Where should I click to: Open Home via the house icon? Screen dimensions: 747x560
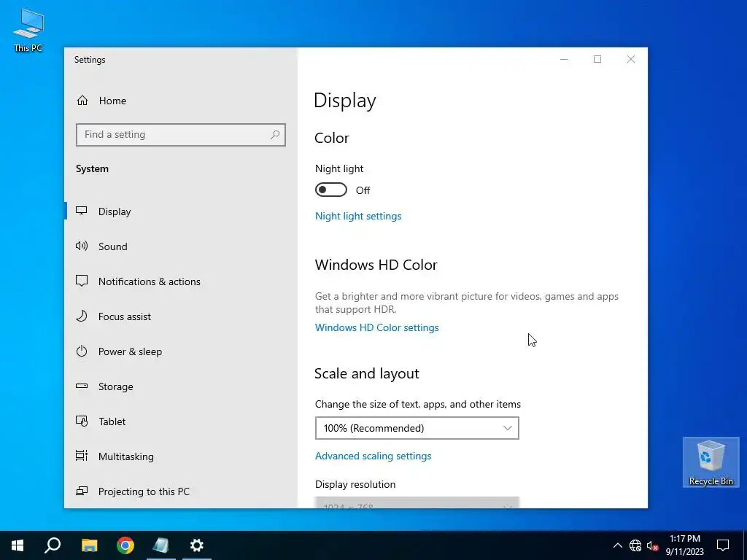[x=82, y=101]
